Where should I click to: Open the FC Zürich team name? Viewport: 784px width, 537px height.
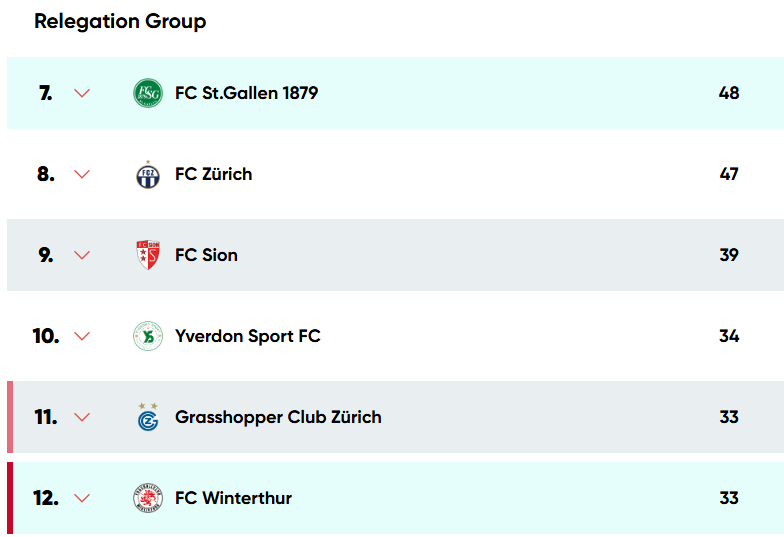click(213, 174)
